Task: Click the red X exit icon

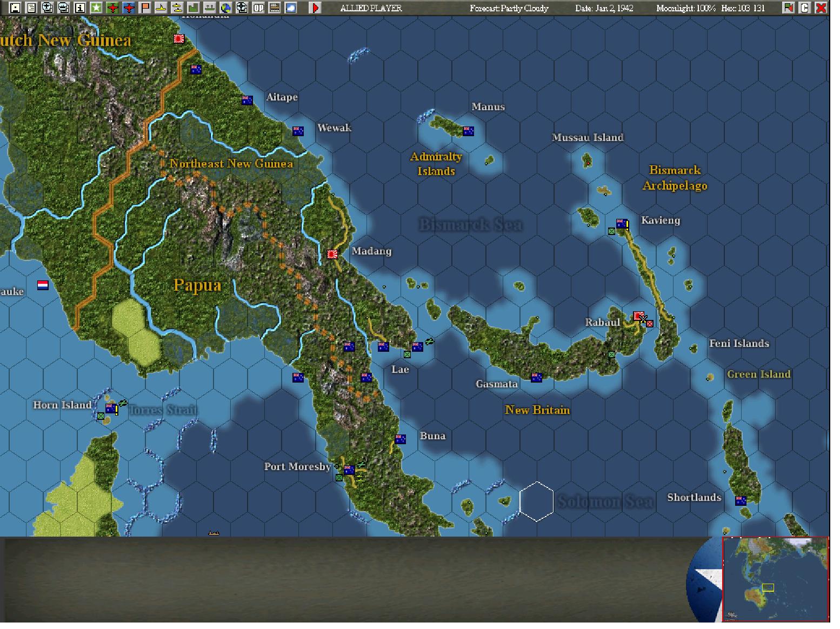Action: tap(821, 8)
